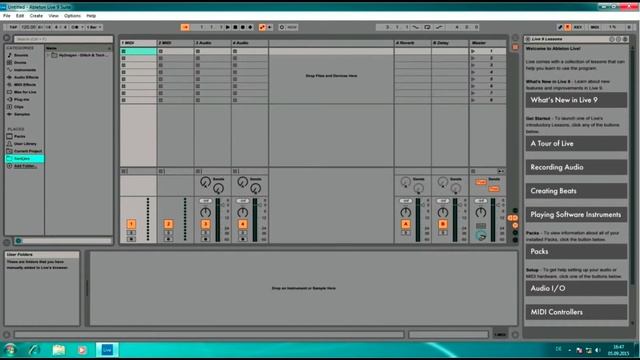Screen dimensions: 640x360
Task: Expand the Hydrogen folder in browser list
Action: point(48,55)
